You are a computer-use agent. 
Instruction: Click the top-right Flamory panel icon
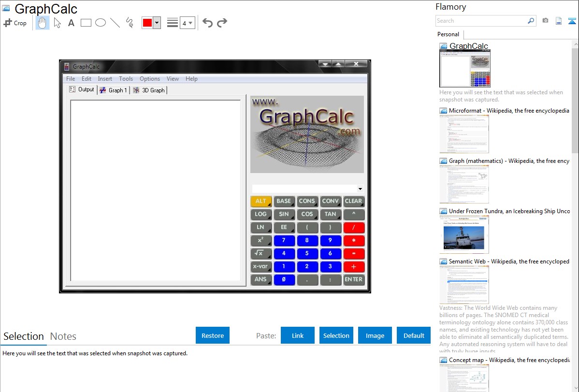[x=572, y=21]
